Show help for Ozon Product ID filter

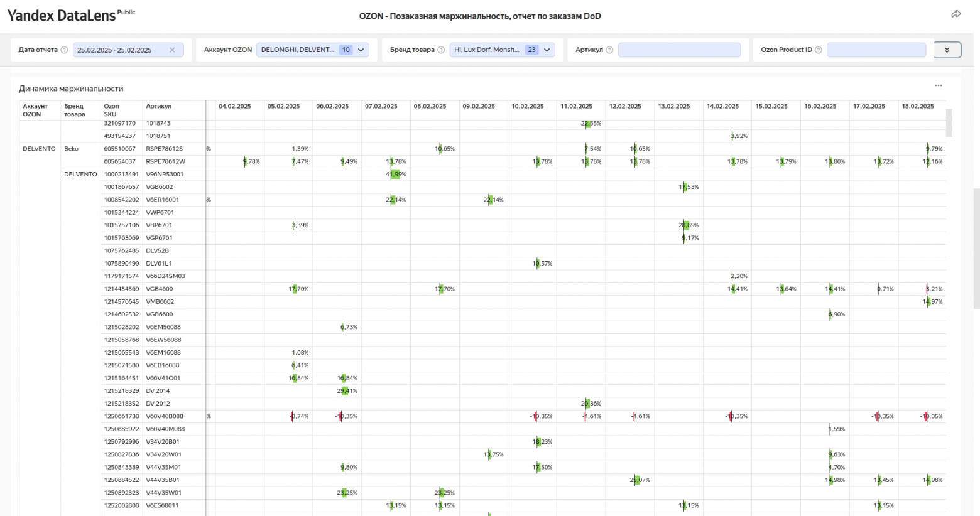pos(819,50)
